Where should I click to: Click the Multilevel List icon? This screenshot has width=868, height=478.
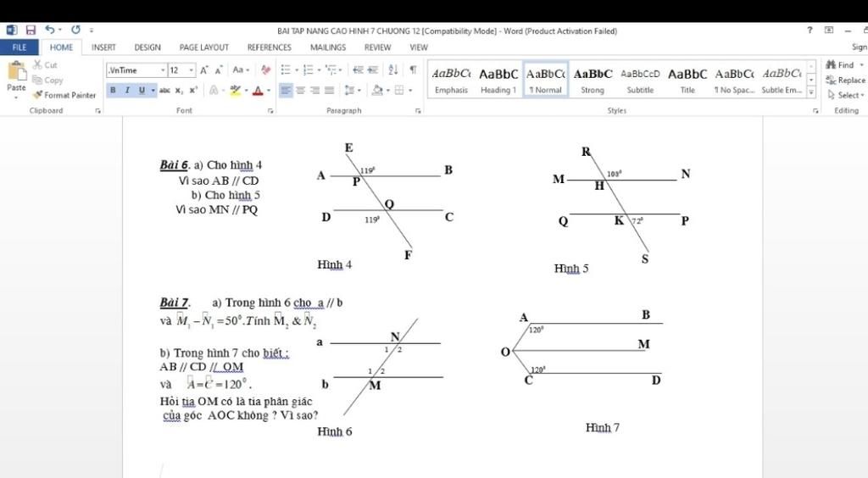[x=331, y=69]
